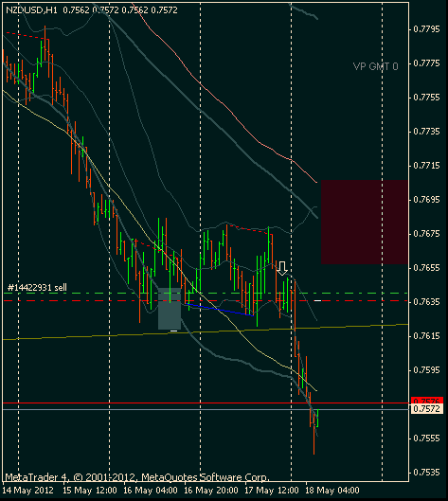Select the white dash below gray rectangle
The width and height of the screenshot is (448, 501).
click(x=174, y=331)
